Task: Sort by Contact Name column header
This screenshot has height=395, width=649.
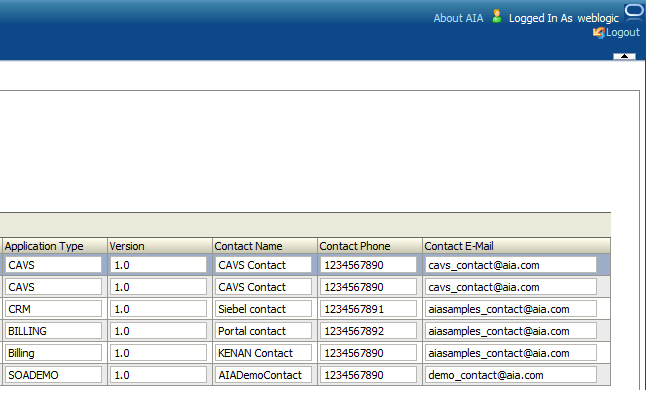Action: pos(265,246)
